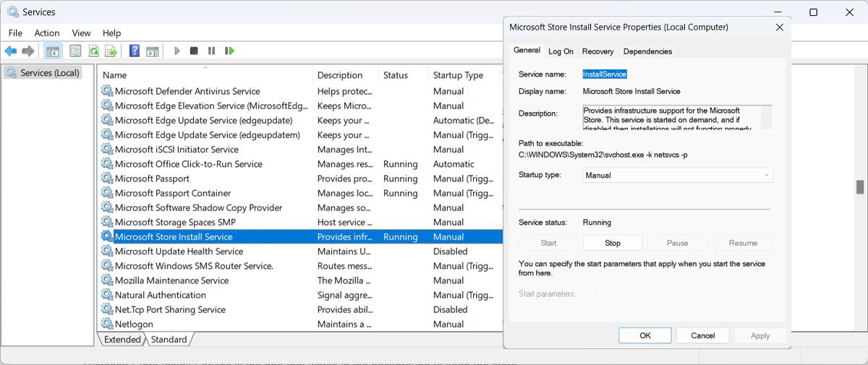Image resolution: width=868 pixels, height=365 pixels.
Task: Sort by the Name column header
Action: [205, 75]
